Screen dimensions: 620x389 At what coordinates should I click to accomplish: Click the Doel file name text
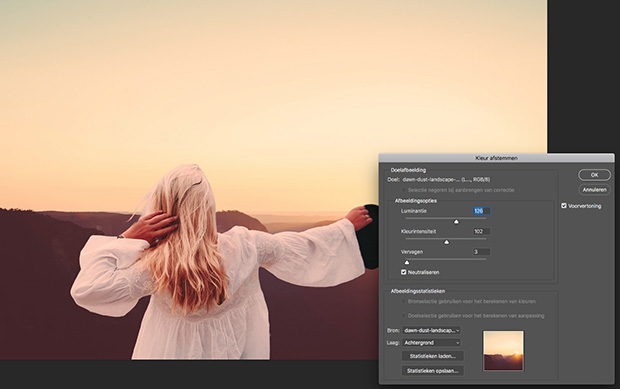(446, 179)
